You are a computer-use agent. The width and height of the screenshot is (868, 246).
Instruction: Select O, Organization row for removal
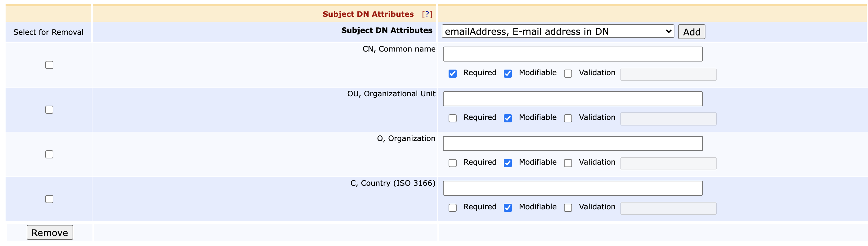pos(49,154)
